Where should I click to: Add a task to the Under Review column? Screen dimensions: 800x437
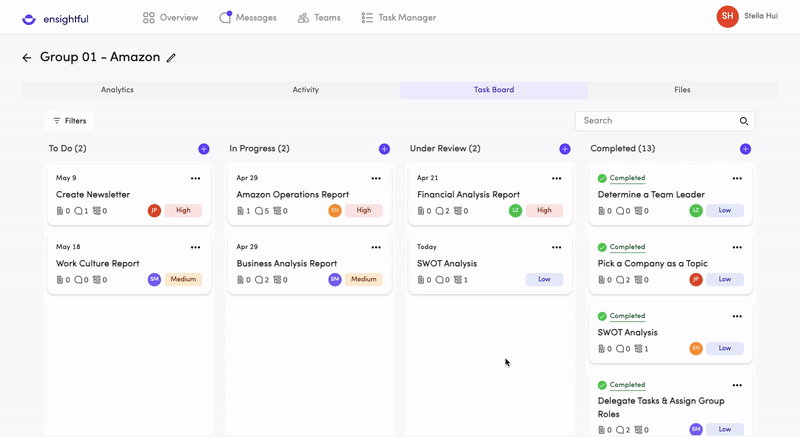(x=565, y=149)
